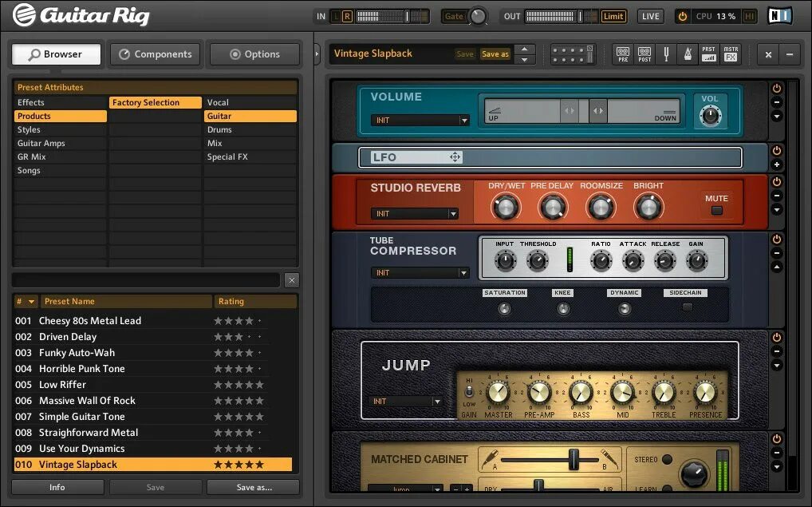
Task: Click the Native Instruments NI logo
Action: click(779, 15)
